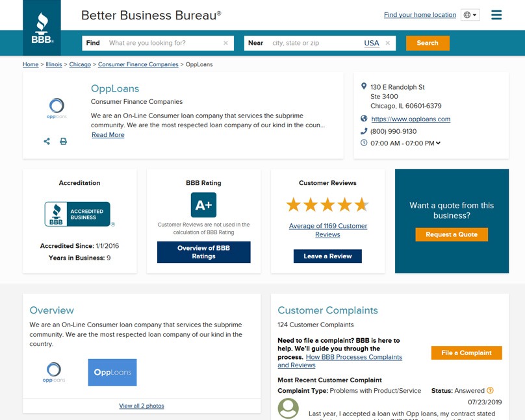525x420 pixels.
Task: Click the share icon under OppLoans logo
Action: (47, 142)
